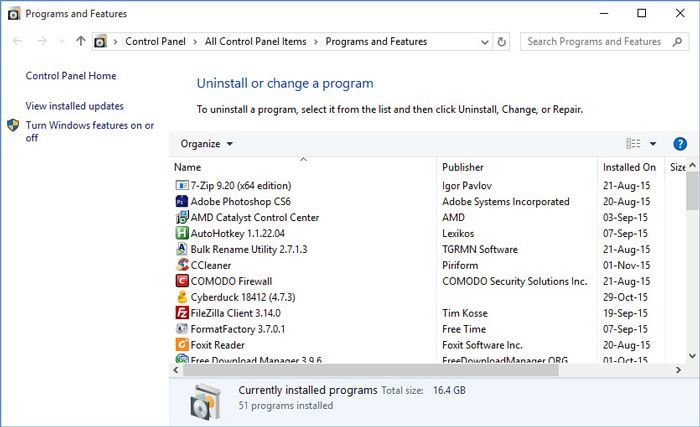Select the Bulk Rename Utility 2.7.1.3 entry

click(x=249, y=249)
